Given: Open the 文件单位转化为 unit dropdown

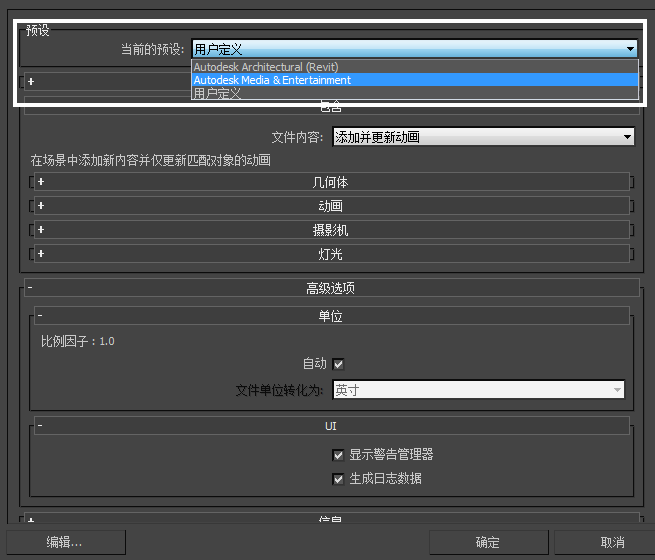Looking at the screenshot, I should (x=479, y=390).
